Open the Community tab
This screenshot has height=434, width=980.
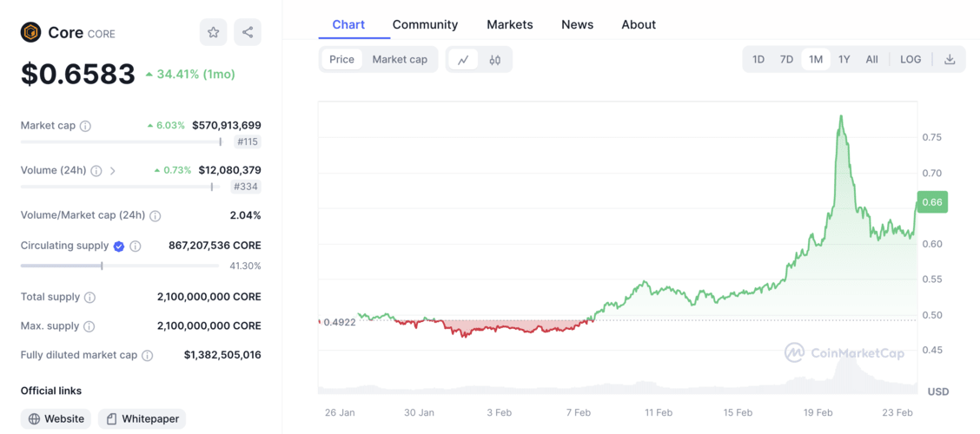point(425,24)
